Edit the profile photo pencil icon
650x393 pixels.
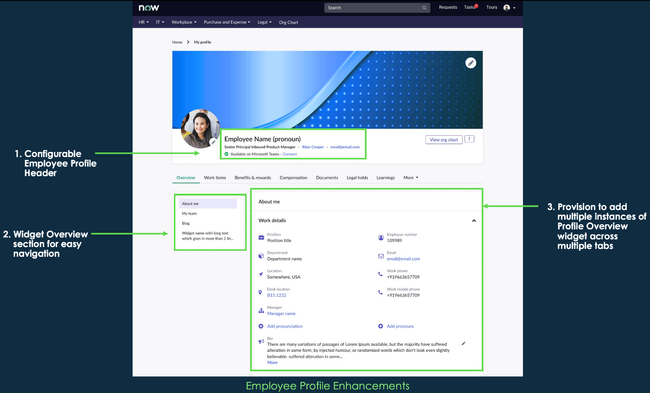[x=213, y=142]
